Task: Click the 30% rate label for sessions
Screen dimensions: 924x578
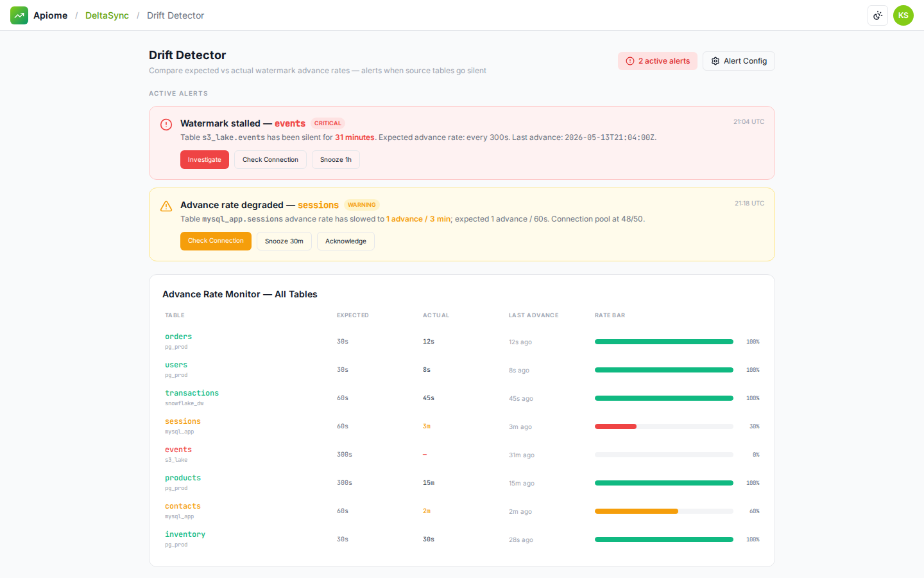Action: click(x=755, y=426)
